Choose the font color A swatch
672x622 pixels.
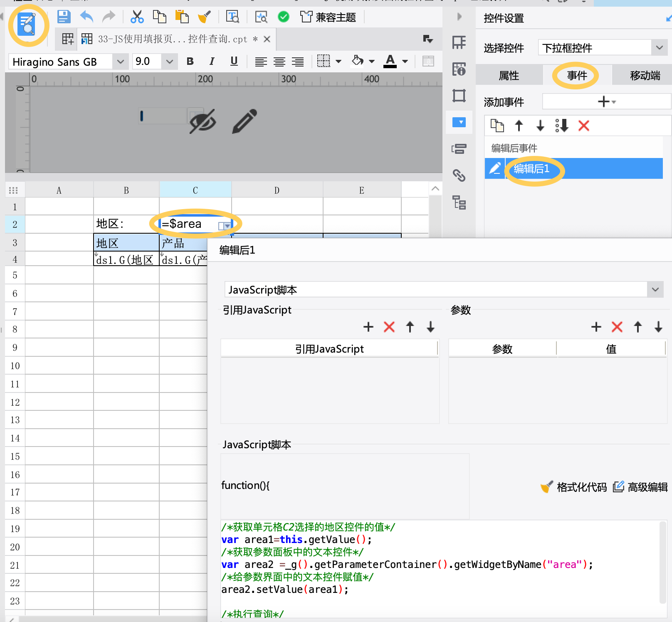390,61
